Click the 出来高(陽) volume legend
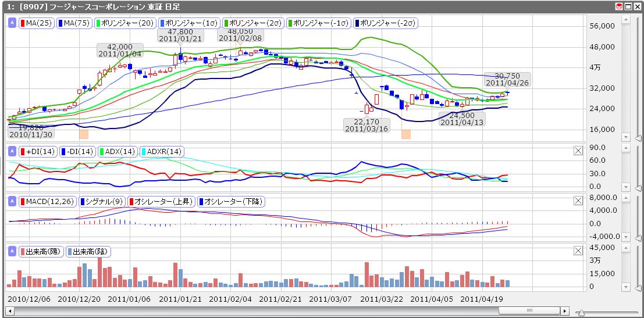 point(41,252)
